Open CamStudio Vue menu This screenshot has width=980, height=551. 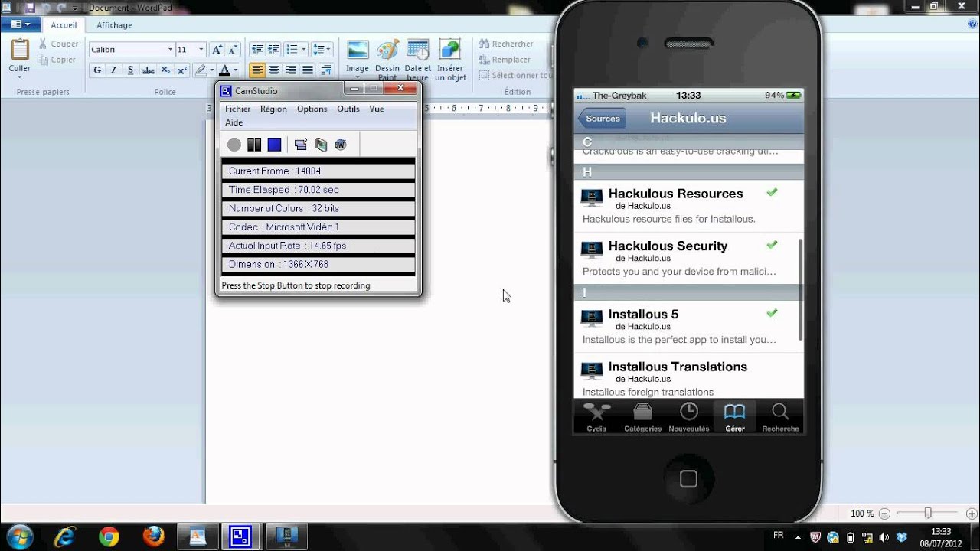pos(377,109)
